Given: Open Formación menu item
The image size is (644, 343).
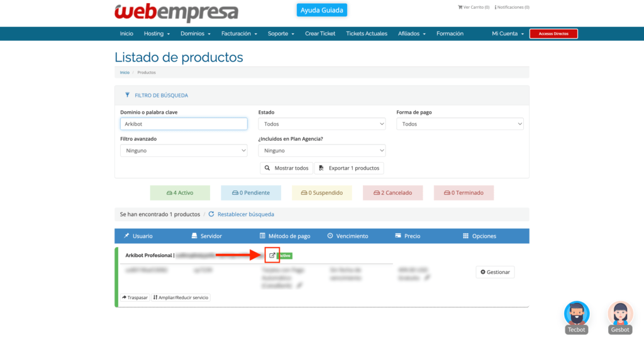Looking at the screenshot, I should [450, 34].
